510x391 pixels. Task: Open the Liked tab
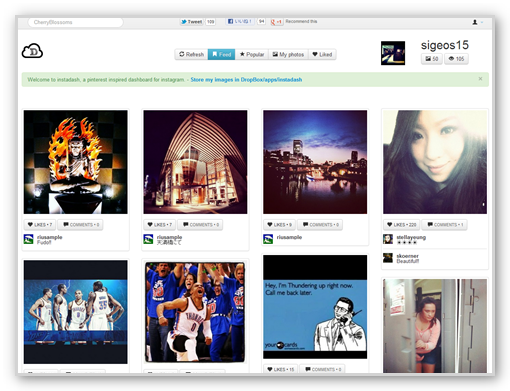tap(322, 54)
